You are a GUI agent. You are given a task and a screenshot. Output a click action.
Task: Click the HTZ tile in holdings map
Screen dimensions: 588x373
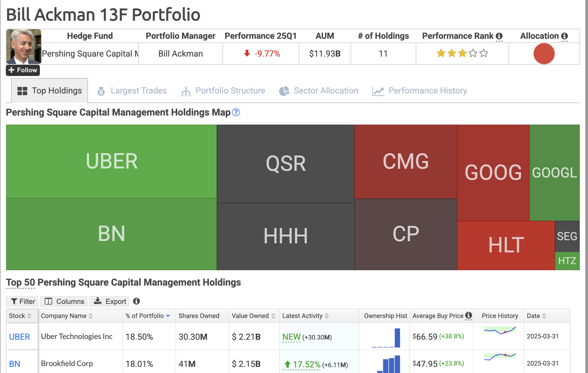567,261
